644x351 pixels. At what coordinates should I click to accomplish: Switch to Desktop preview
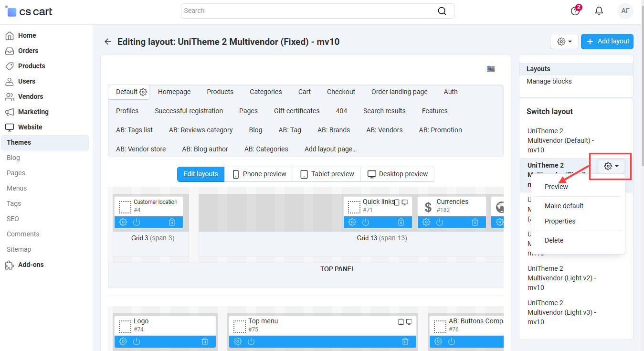click(398, 174)
